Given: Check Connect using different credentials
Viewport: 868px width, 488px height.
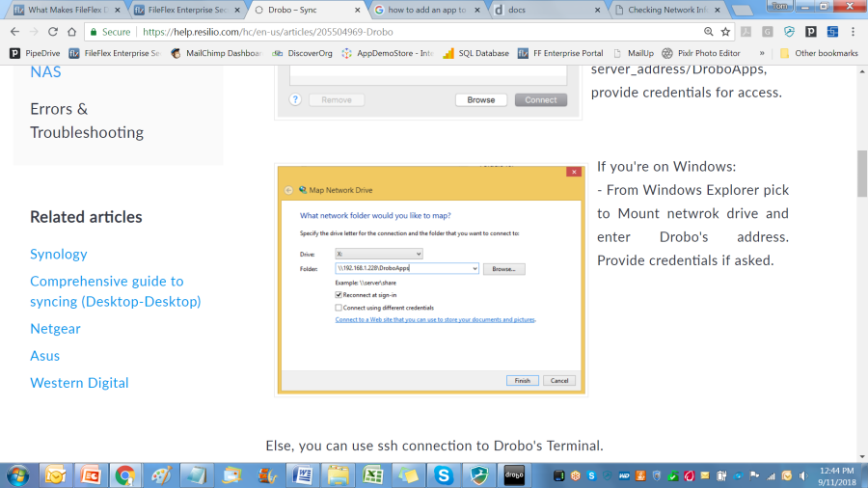Looking at the screenshot, I should [x=339, y=308].
